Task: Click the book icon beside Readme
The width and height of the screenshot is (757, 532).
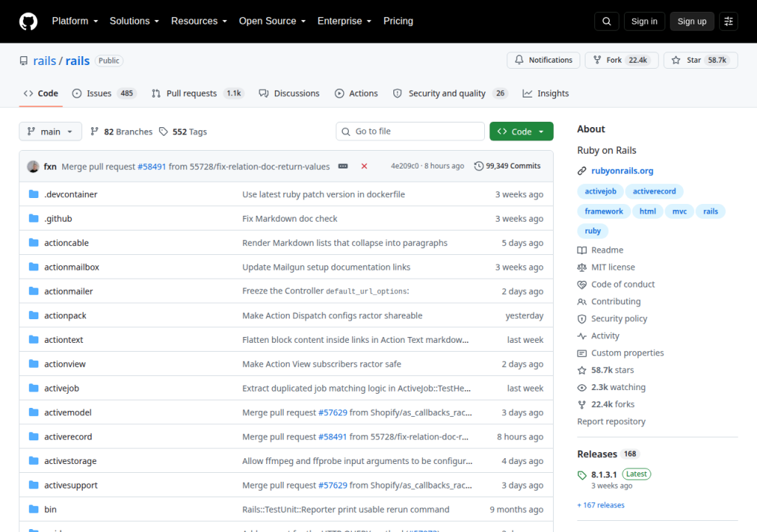Action: pyautogui.click(x=582, y=250)
